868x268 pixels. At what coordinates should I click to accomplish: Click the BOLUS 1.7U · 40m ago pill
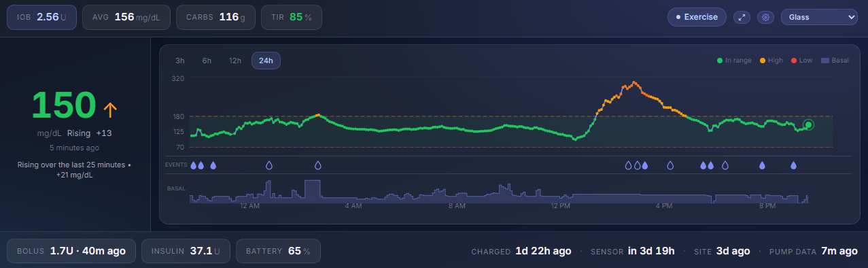(x=71, y=251)
